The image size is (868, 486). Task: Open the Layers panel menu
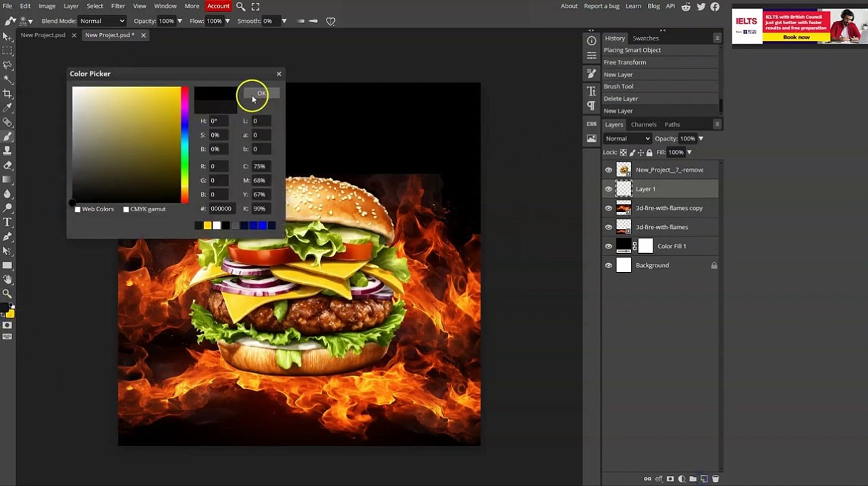717,124
